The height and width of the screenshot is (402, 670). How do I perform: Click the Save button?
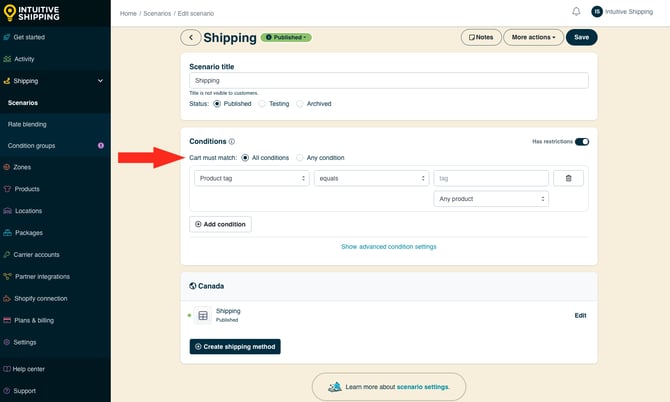point(582,38)
